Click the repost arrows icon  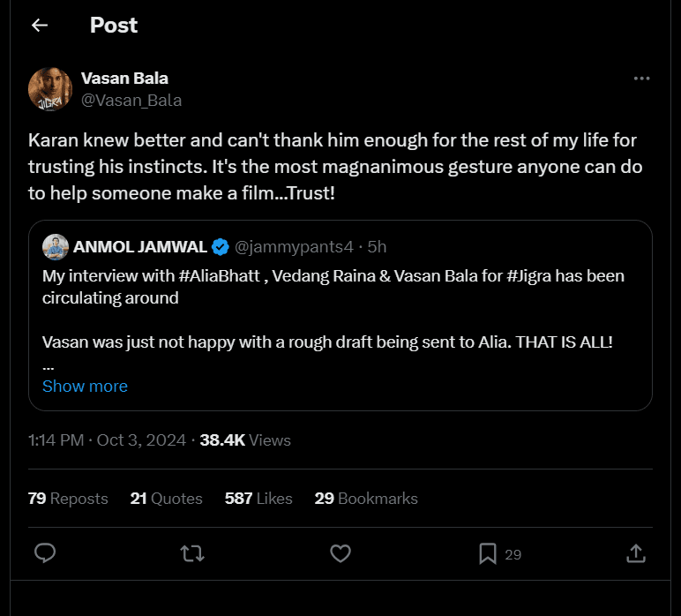(x=192, y=553)
